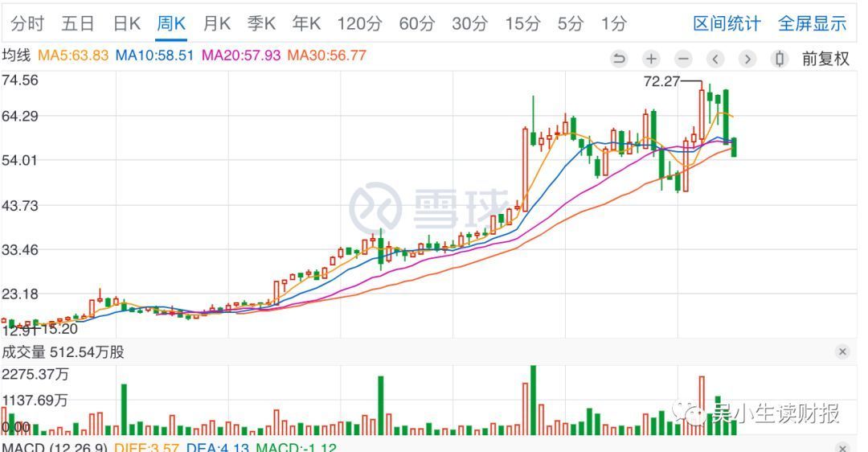The height and width of the screenshot is (452, 868).
Task: Select the 五日 five-day tab
Action: click(x=77, y=23)
